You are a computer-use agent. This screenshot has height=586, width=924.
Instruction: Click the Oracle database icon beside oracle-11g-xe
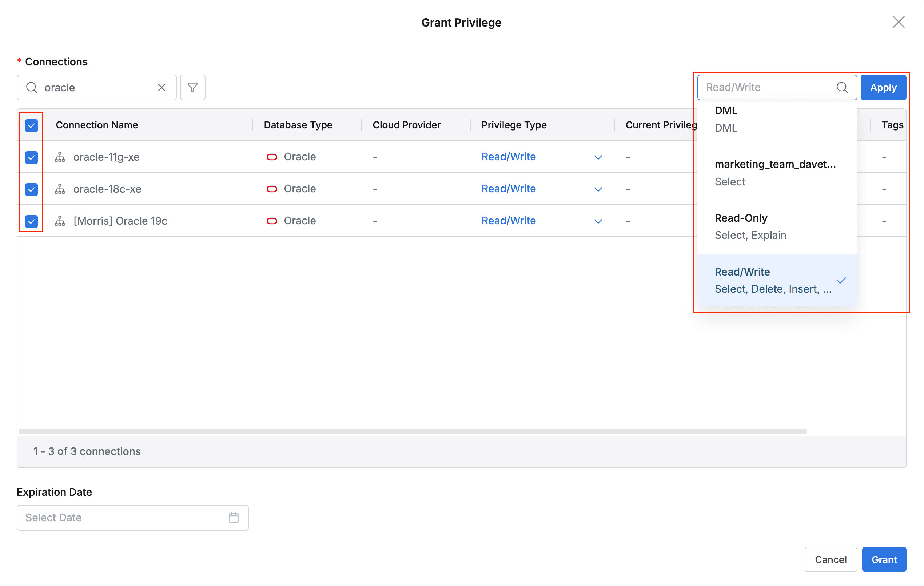tap(272, 157)
